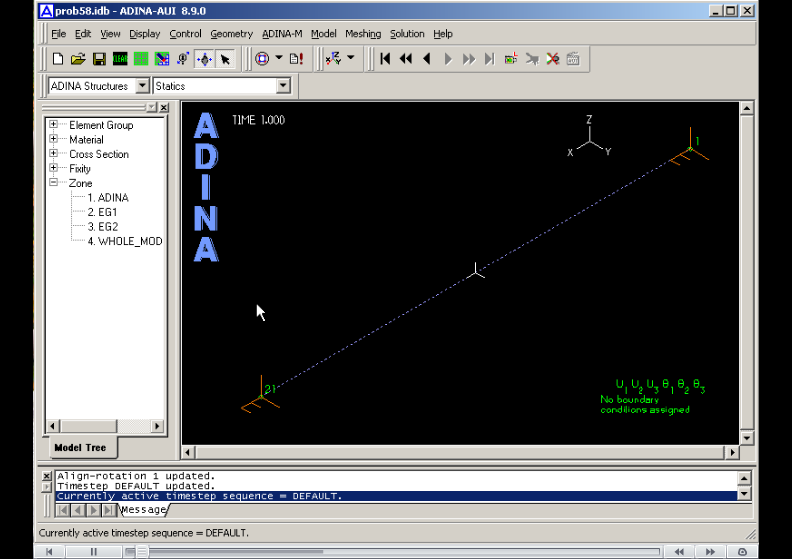Expand the Cross Section tree node

click(53, 154)
